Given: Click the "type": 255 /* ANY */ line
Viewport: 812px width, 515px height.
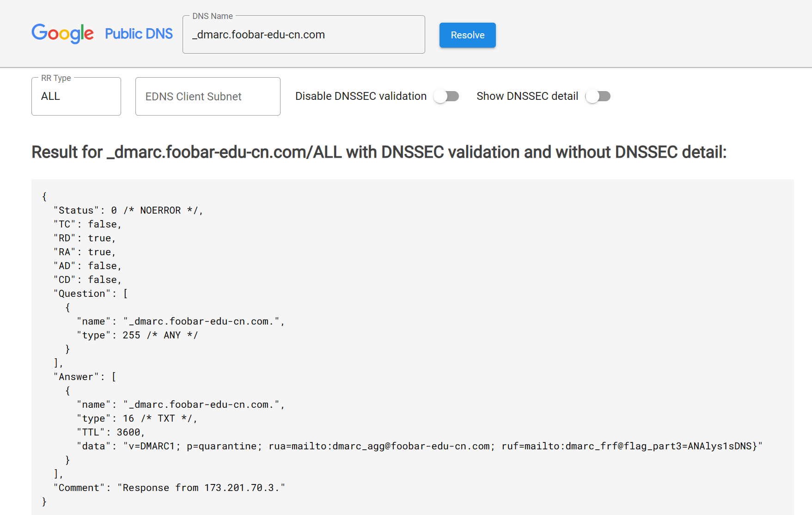Looking at the screenshot, I should click(137, 335).
